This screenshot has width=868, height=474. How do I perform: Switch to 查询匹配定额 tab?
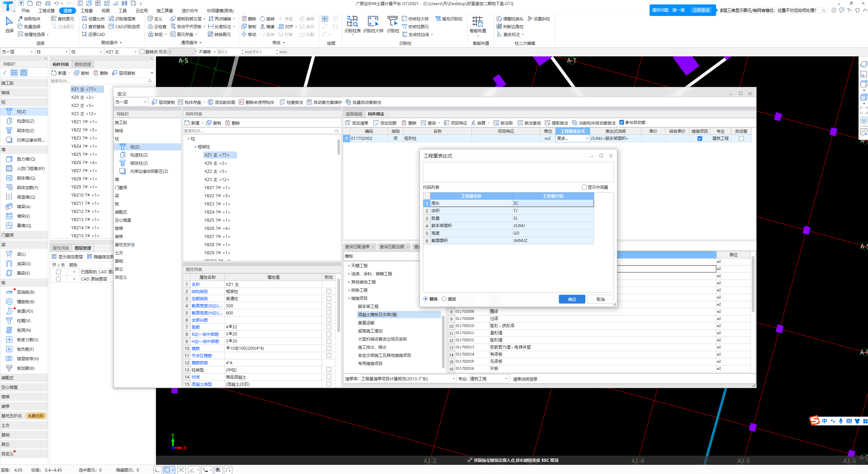point(392,247)
